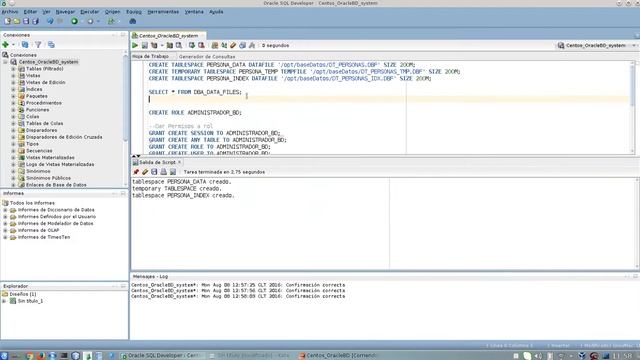
Task: Save script output with disk icon
Action: tap(154, 172)
